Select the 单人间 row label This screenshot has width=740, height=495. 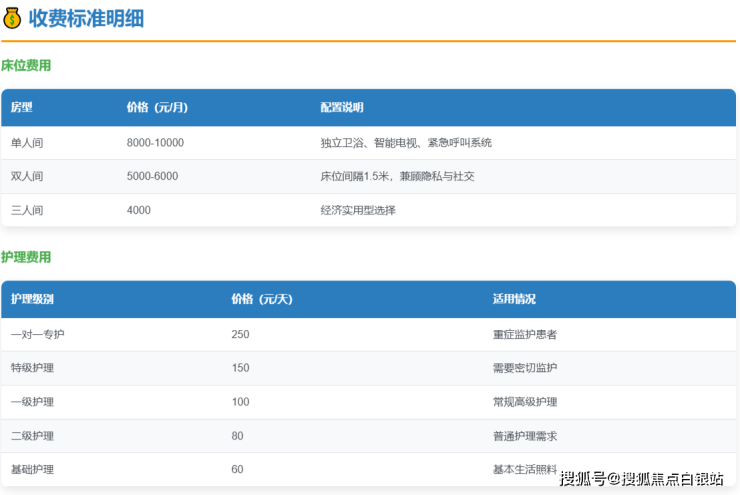click(x=27, y=143)
